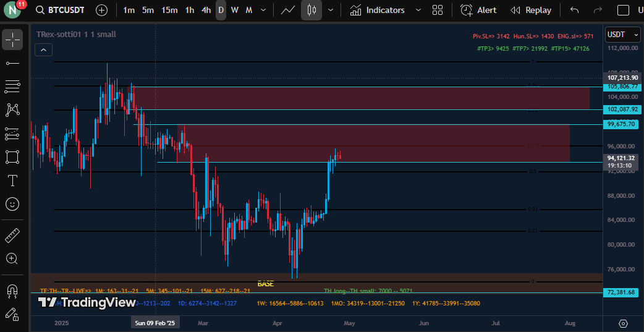Select the trend line drawing tool
Image resolution: width=644 pixels, height=332 pixels.
point(12,63)
